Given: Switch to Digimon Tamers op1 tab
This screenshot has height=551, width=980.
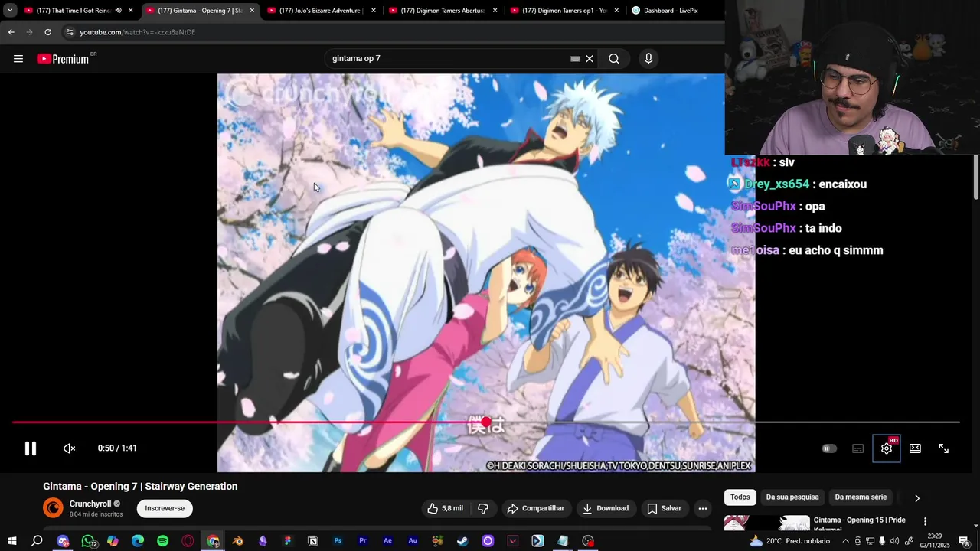Looking at the screenshot, I should pos(564,11).
